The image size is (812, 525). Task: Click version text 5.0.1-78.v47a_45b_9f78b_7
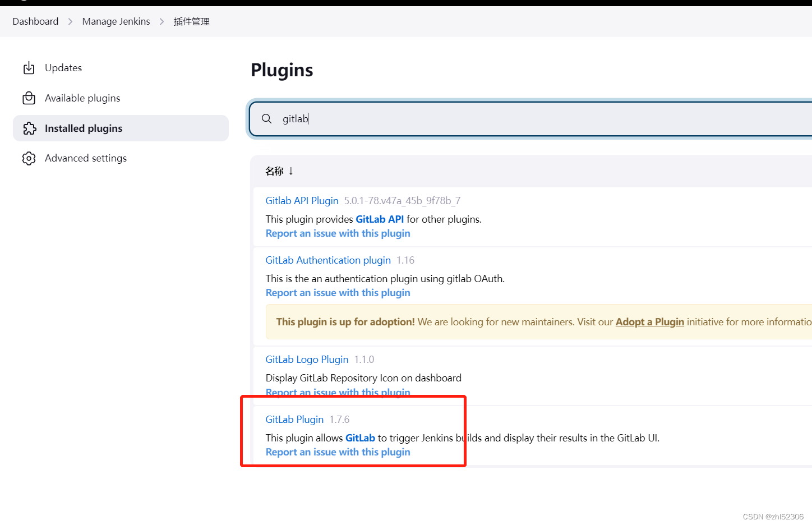coord(402,201)
